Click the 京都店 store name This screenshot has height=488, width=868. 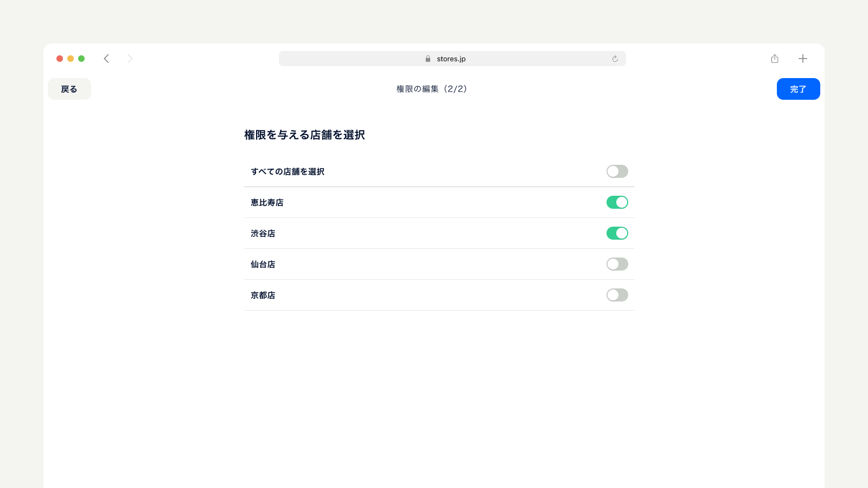(263, 295)
